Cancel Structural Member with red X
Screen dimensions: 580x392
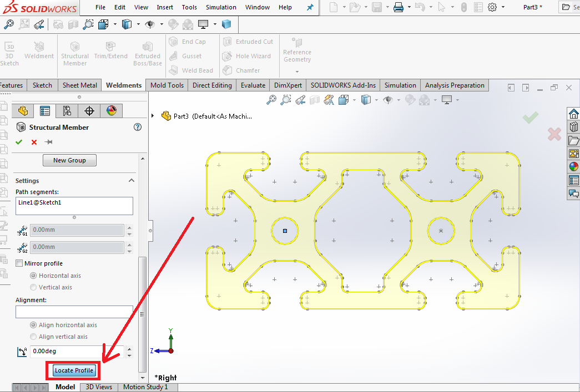pos(34,142)
